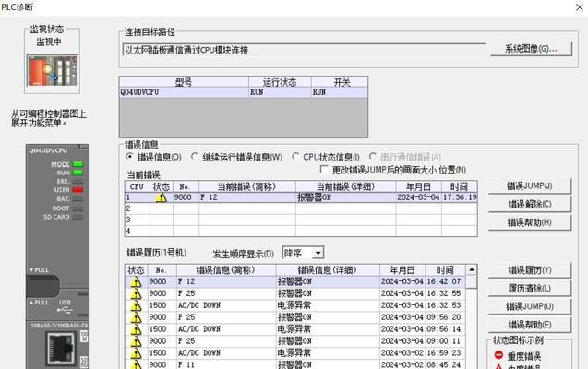This screenshot has height=369, width=588.
Task: Open the 发生顺序显示 降序 dropdown
Action: click(x=318, y=254)
